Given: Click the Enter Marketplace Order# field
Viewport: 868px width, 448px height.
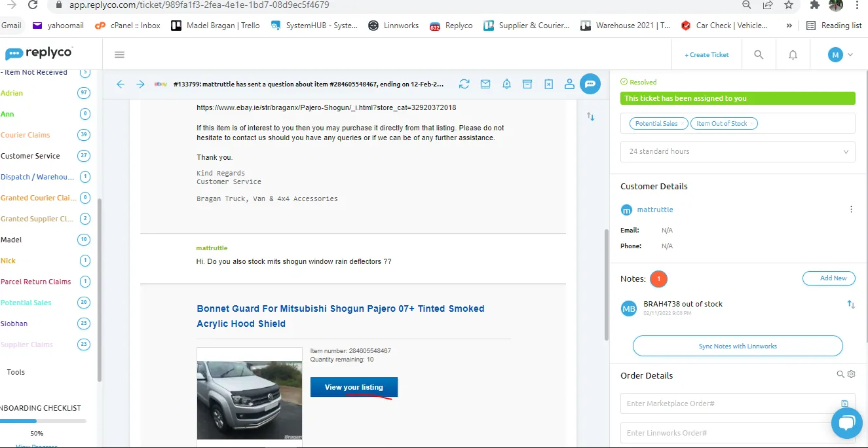Looking at the screenshot, I should click(x=738, y=403).
